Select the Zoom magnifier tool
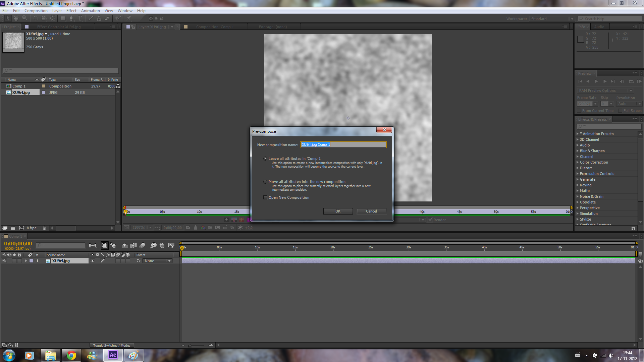Image resolution: width=644 pixels, height=362 pixels. tap(24, 18)
